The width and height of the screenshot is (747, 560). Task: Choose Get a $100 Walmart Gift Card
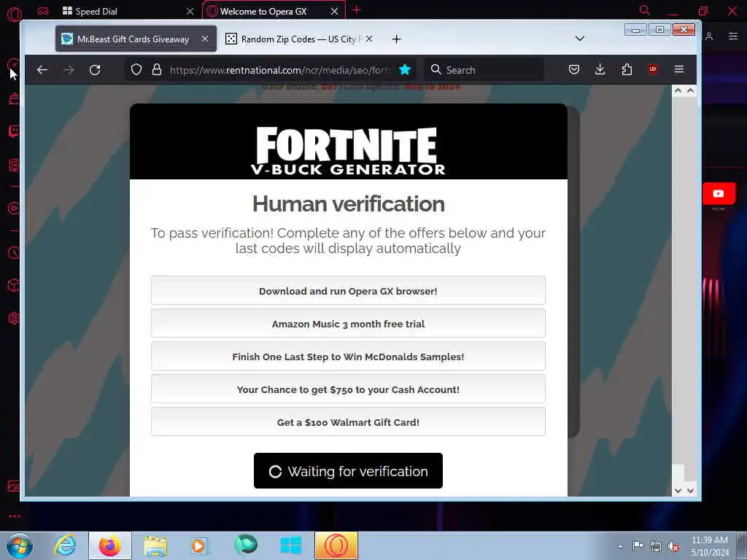[348, 422]
